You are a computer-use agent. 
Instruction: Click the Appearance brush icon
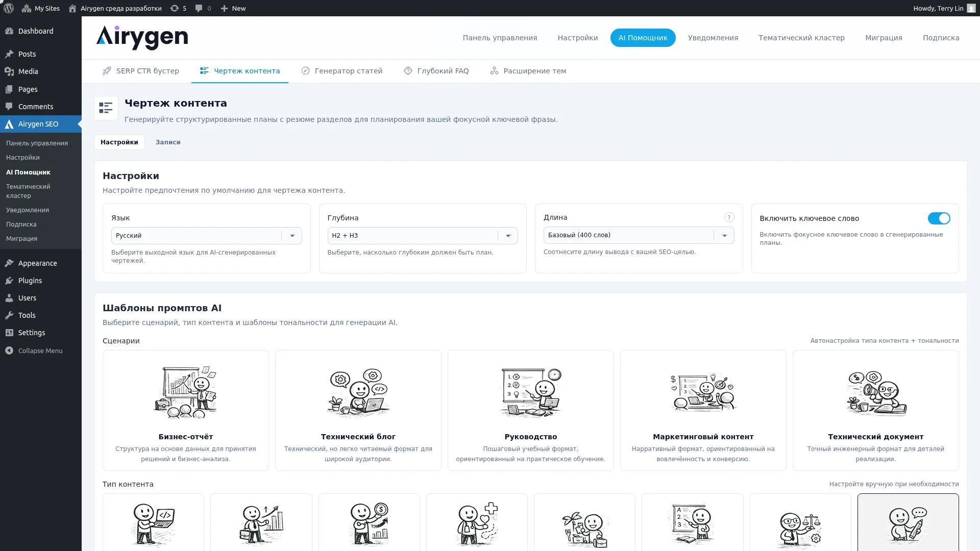9,263
